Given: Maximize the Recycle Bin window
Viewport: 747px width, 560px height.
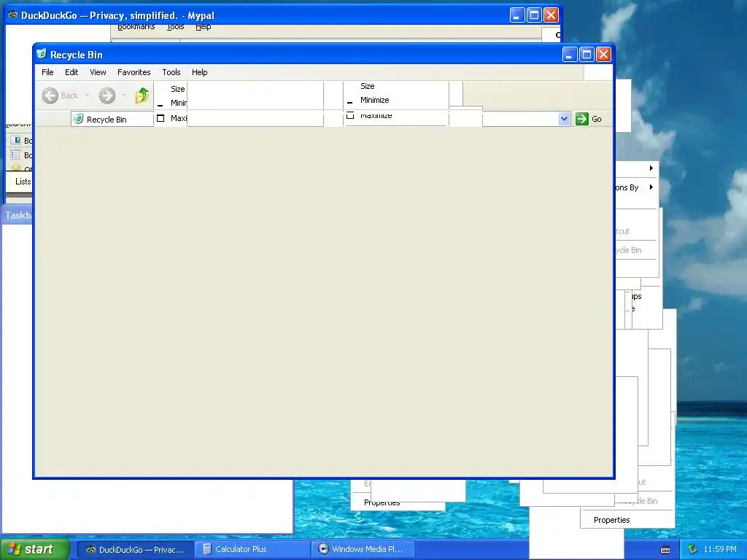Looking at the screenshot, I should point(587,55).
